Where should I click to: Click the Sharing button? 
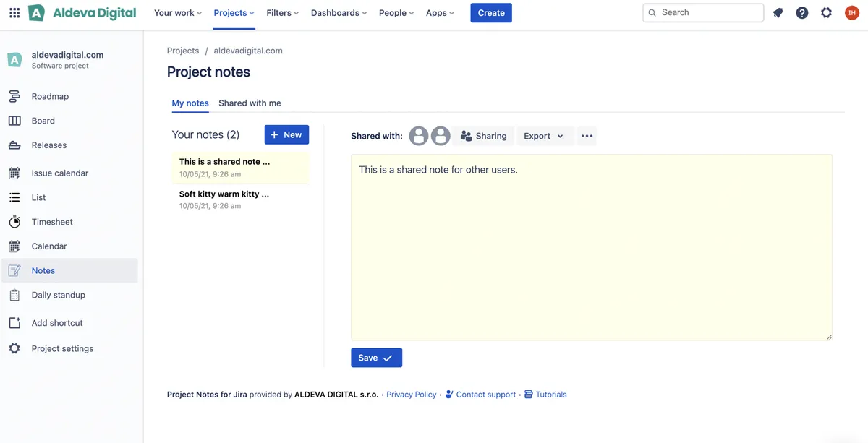[484, 136]
